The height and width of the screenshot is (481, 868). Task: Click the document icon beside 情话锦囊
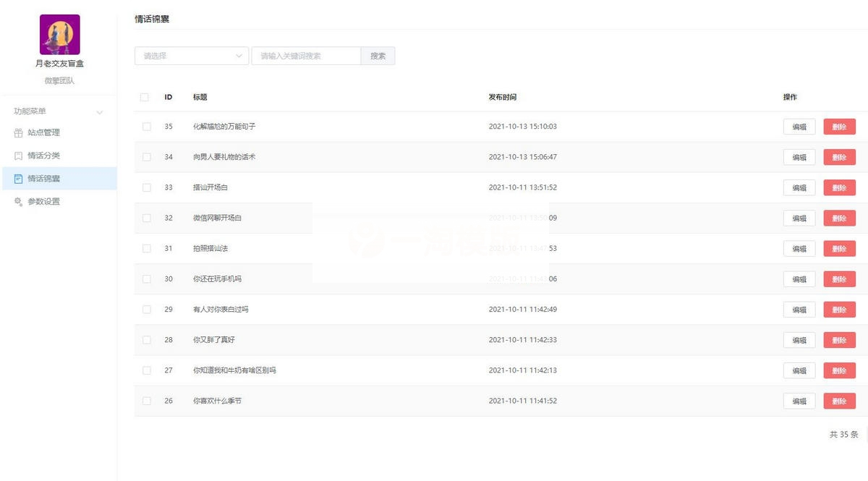[17, 178]
